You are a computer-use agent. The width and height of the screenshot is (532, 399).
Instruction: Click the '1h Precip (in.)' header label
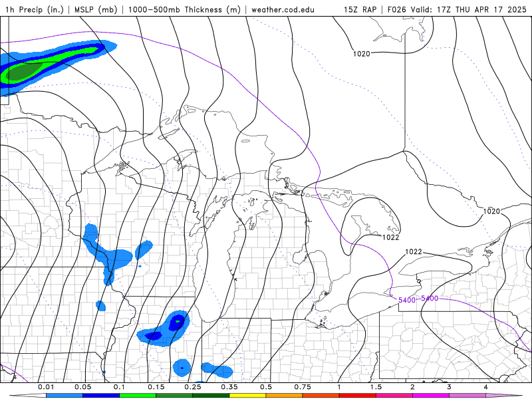35,9
